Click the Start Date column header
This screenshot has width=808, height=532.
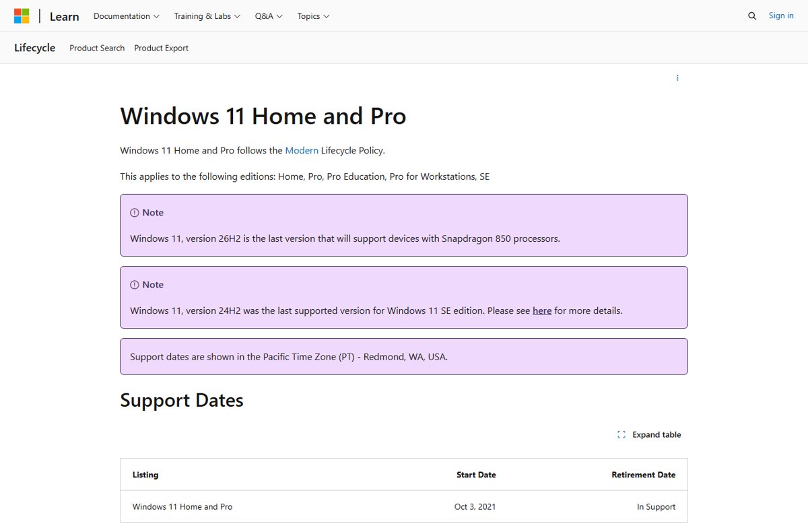(x=476, y=475)
